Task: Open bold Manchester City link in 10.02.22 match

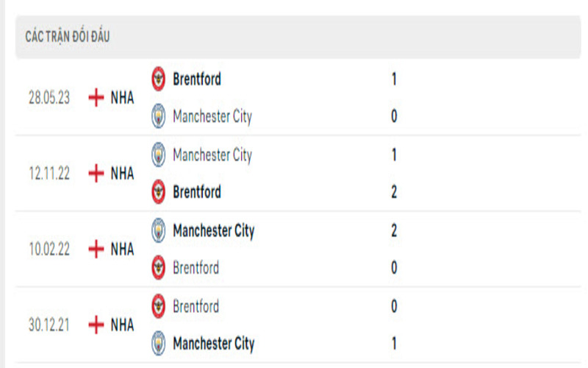Action: pyautogui.click(x=213, y=231)
